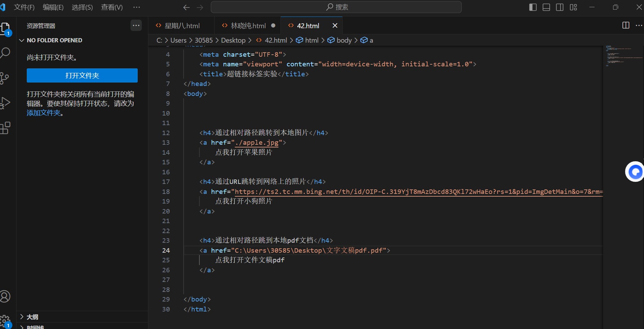Image resolution: width=644 pixels, height=329 pixels.
Task: Click the h4 heading 通过URL跳转到网络上的照片
Action: pyautogui.click(x=261, y=182)
